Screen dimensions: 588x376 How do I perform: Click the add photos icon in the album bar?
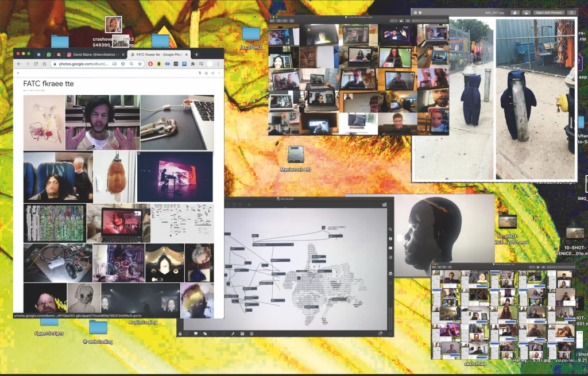click(206, 73)
